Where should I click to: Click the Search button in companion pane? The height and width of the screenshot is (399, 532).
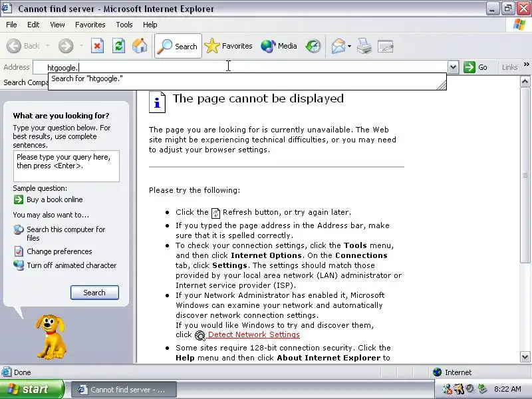(x=94, y=293)
